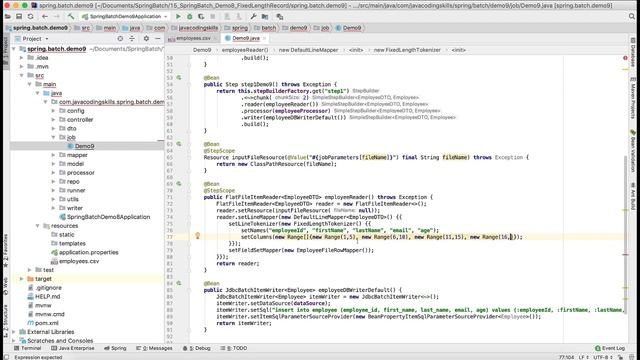Screen dimensions: 640x360
Task: Open the Database side panel
Action: click(633, 53)
